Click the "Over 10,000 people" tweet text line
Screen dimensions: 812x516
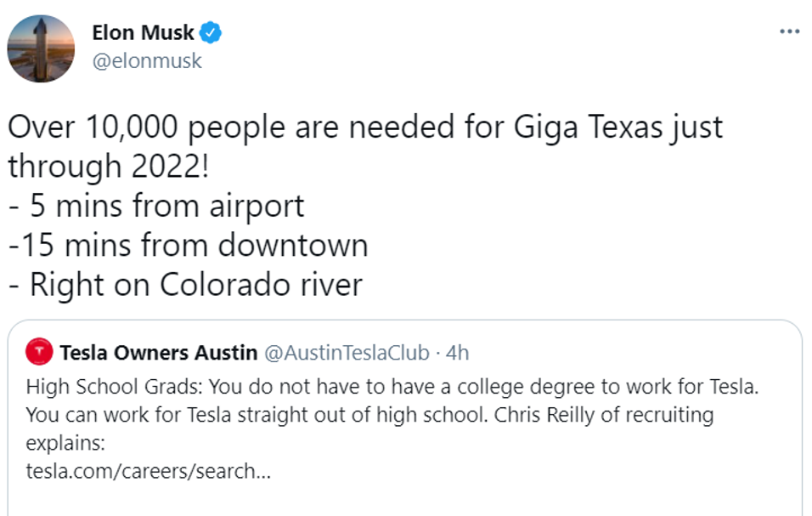pos(365,128)
